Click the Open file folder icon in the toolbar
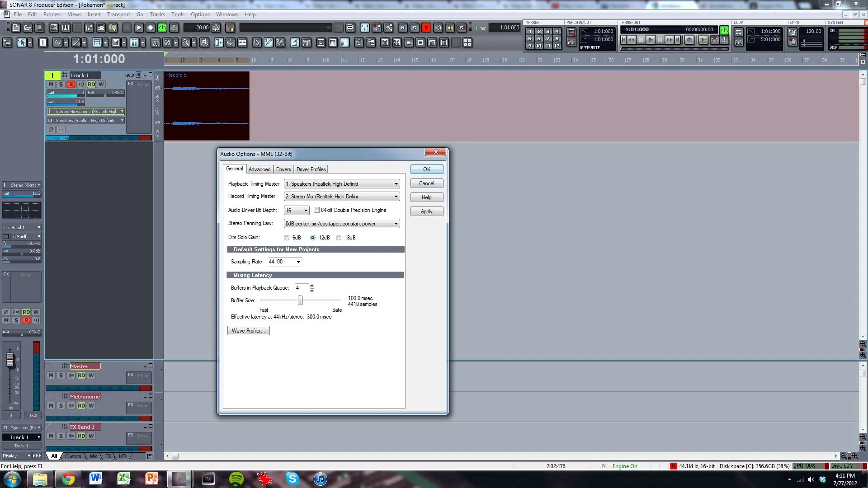The height and width of the screenshot is (488, 868). [28, 28]
